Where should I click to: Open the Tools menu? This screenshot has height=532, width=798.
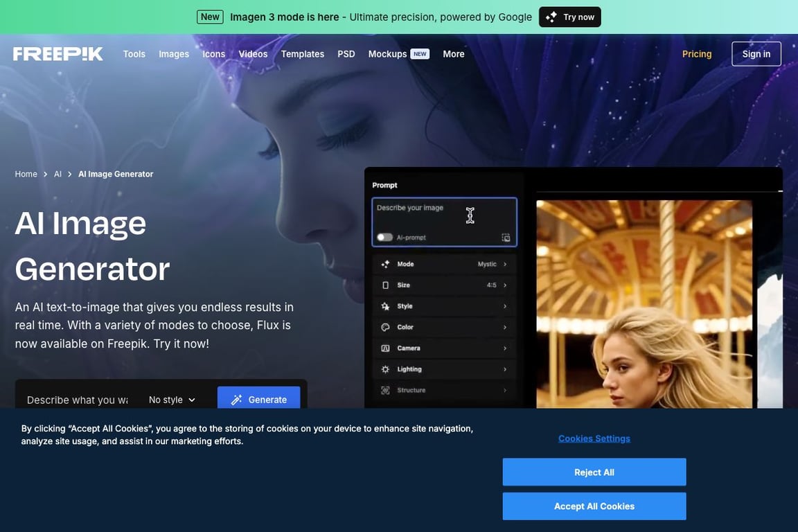(x=134, y=54)
